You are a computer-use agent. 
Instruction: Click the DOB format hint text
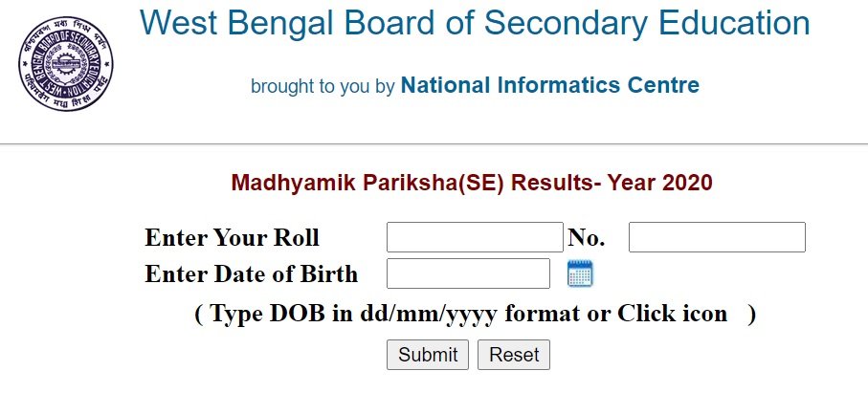pyautogui.click(x=475, y=314)
